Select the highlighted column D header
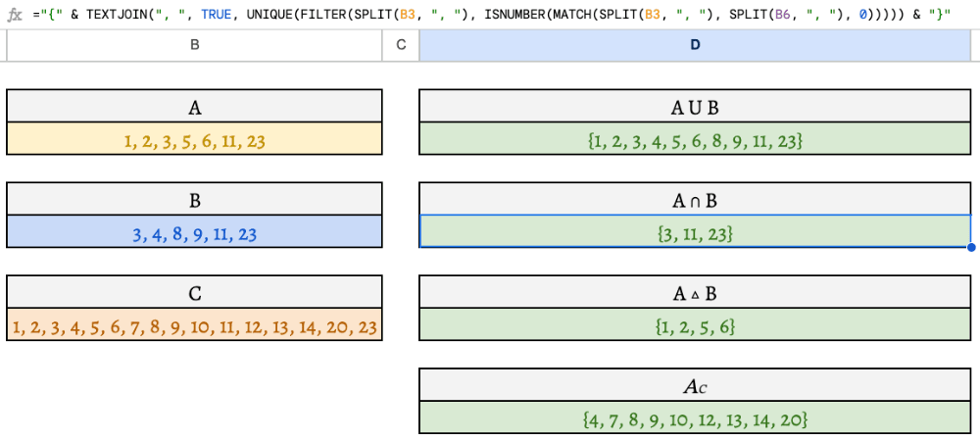The width and height of the screenshot is (980, 441). 695,45
